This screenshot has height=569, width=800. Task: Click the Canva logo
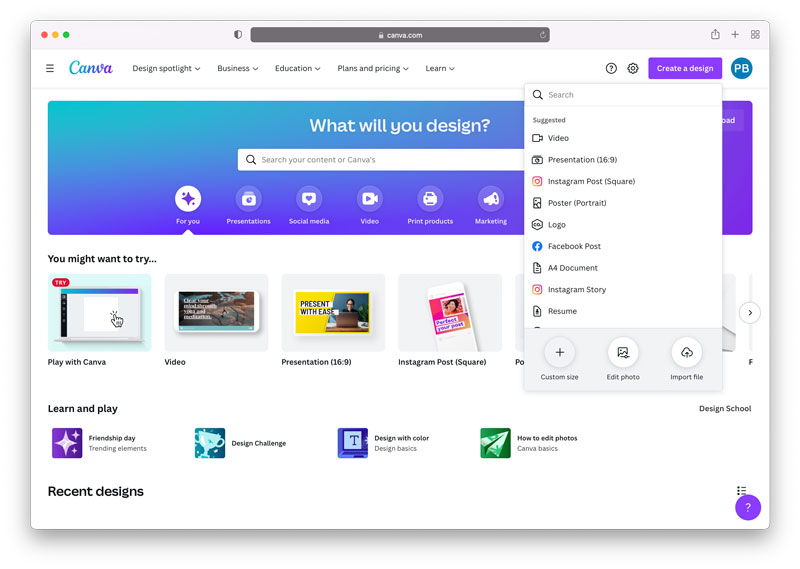(x=91, y=67)
